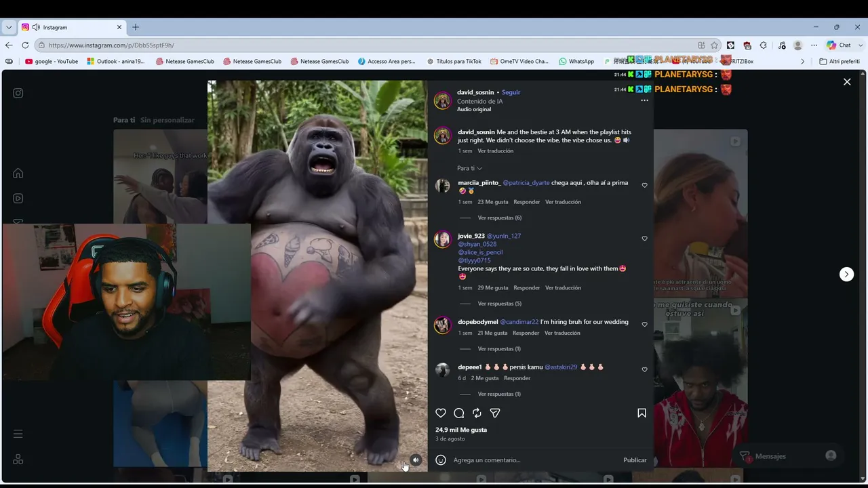868x488 pixels.
Task: Open the browser settings three-dot menu
Action: [814, 45]
